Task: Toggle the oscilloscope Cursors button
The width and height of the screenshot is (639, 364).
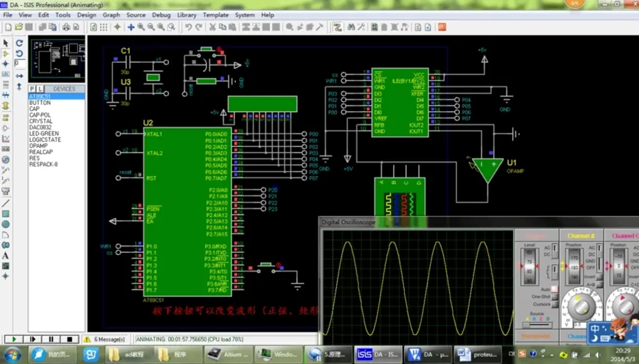Action: pos(555,304)
